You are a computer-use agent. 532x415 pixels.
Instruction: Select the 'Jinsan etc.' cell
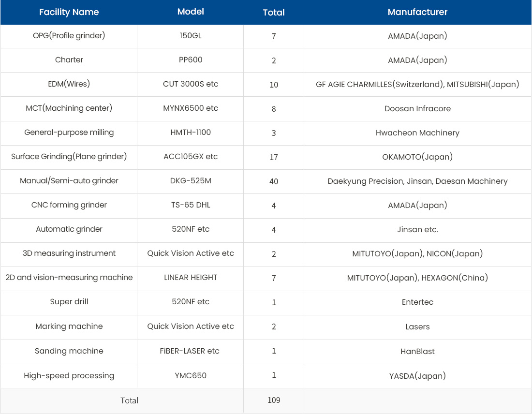point(417,230)
